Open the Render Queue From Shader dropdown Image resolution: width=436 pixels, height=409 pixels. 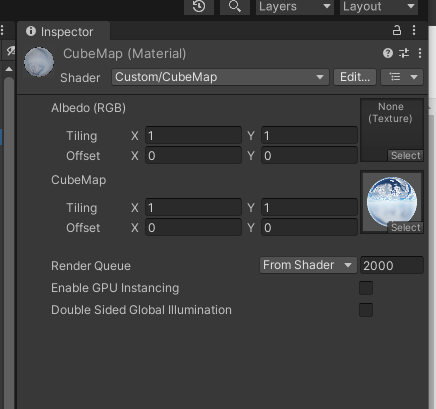coord(308,265)
